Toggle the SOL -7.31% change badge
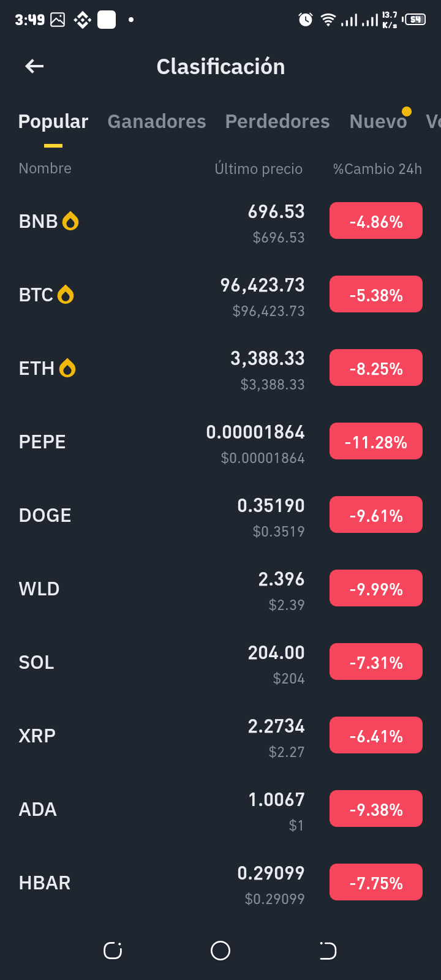 [376, 661]
